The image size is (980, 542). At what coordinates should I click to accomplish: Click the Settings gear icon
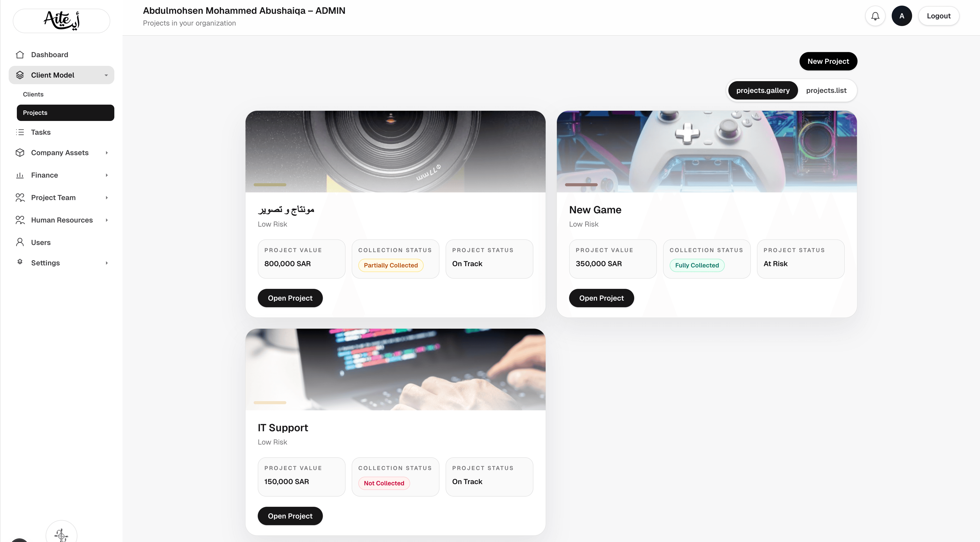click(x=20, y=262)
